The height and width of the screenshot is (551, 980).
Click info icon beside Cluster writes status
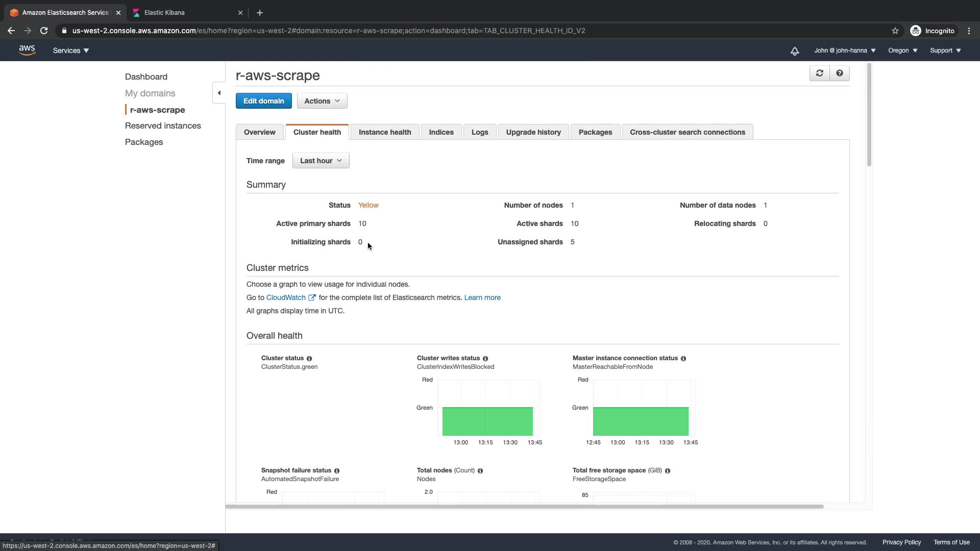coord(485,359)
